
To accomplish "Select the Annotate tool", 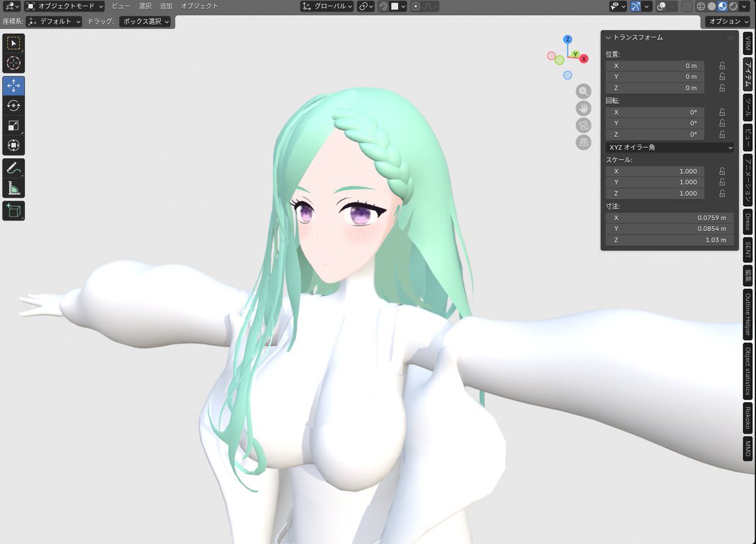I will click(x=14, y=168).
